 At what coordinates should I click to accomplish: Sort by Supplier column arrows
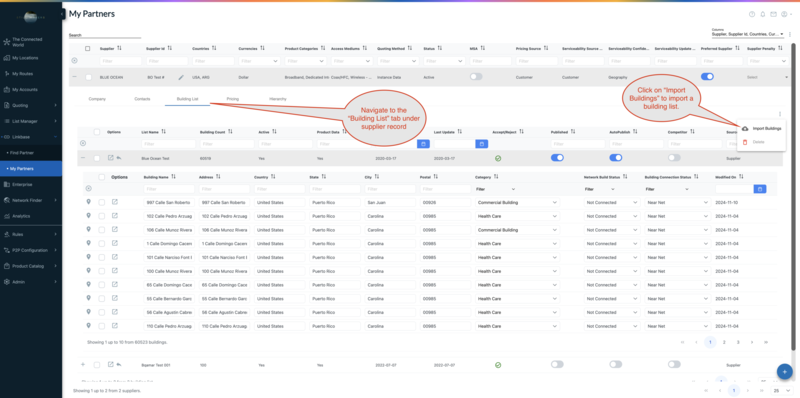point(119,48)
